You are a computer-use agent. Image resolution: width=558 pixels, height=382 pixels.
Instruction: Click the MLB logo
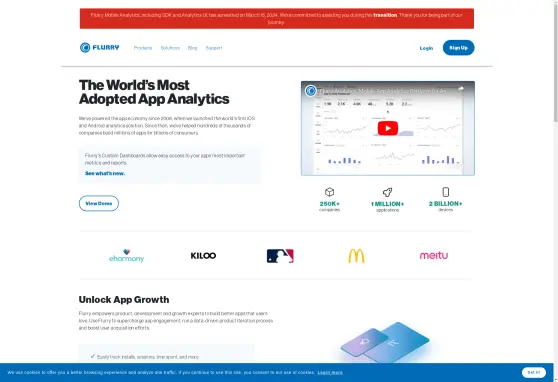280,256
